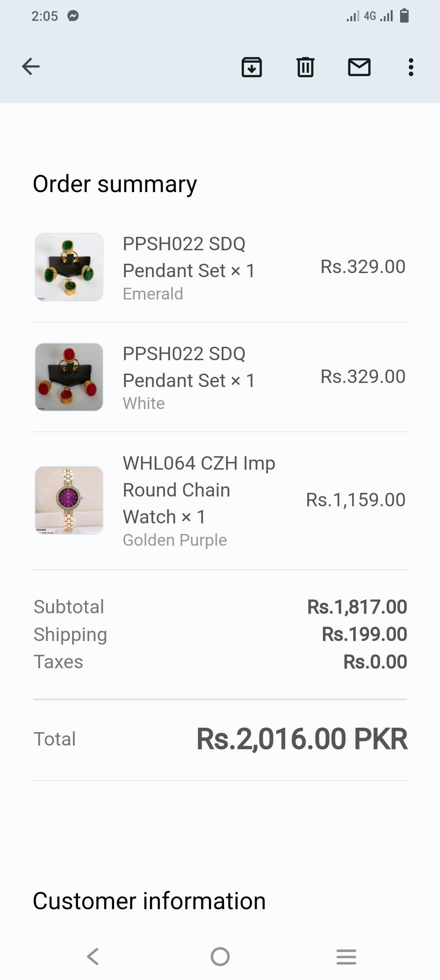Tap the Rs.1,159.00 watch price
440x980 pixels.
(356, 500)
